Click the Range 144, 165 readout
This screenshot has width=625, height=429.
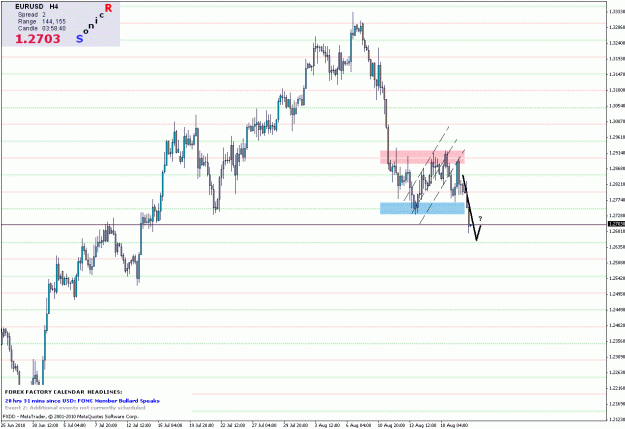coord(42,22)
